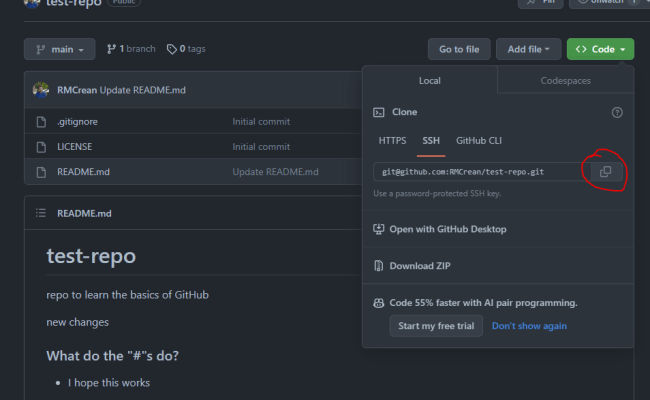Click the GitHub Desktop icon beside Open with
Image resolution: width=650 pixels, height=400 pixels.
click(x=378, y=229)
